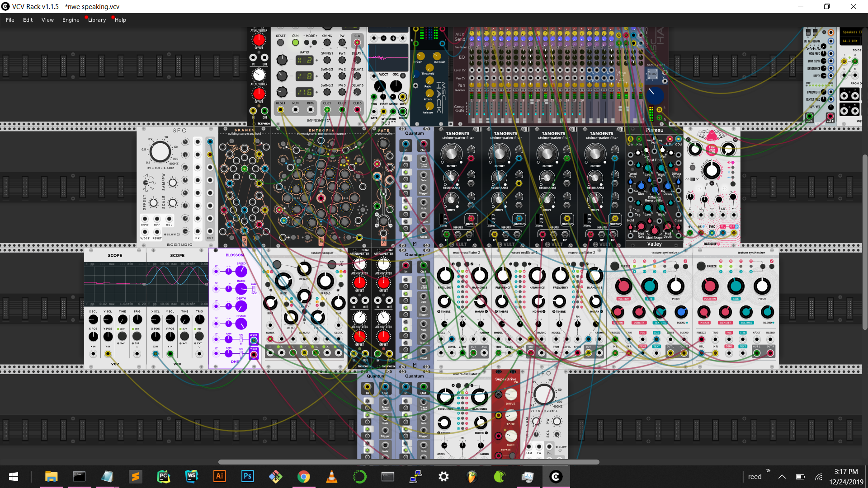
Task: Click the X IN jack on right Scope
Action: coord(156,353)
